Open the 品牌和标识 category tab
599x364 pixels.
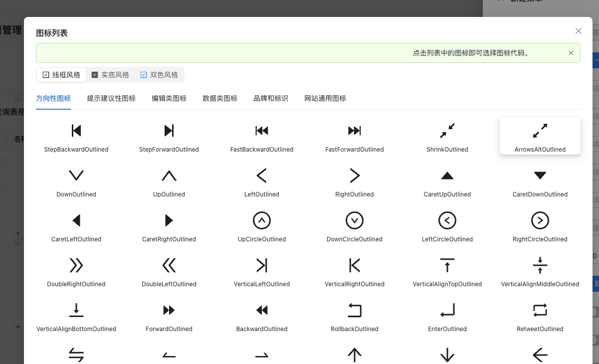click(x=271, y=98)
